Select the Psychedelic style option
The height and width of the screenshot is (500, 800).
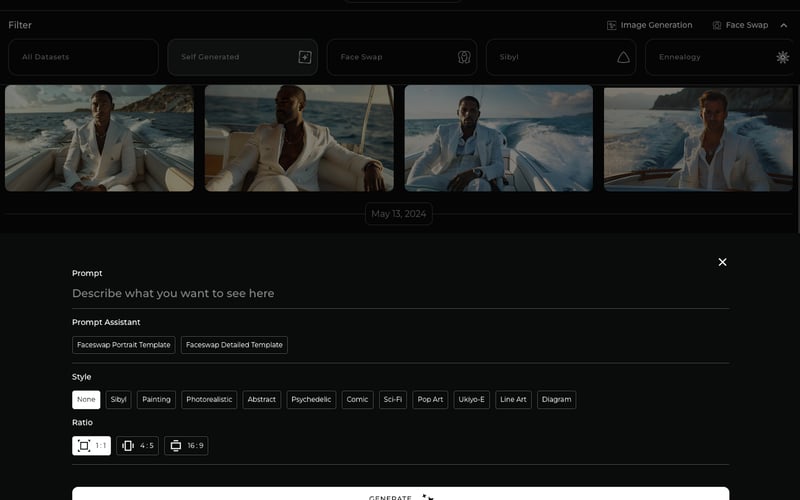point(311,399)
